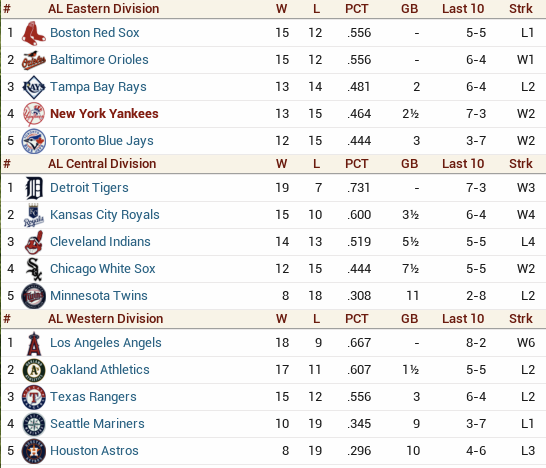Click the Los Angeles Angels logo

(34, 343)
